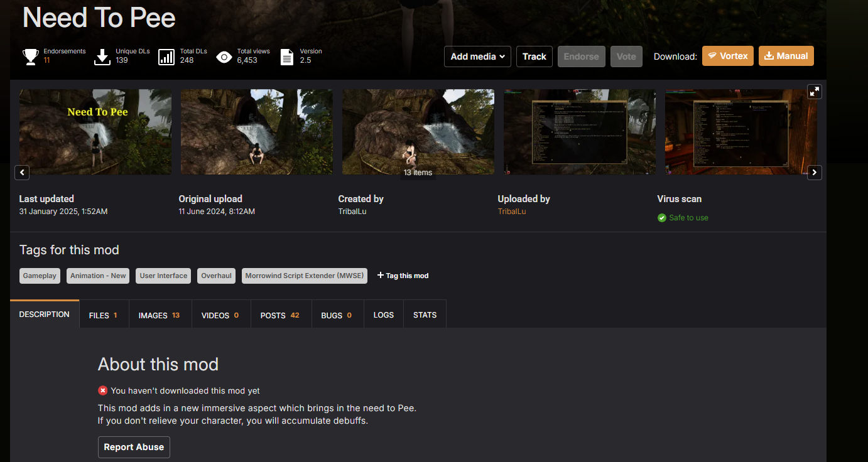Click the Vote button
Screen dimensions: 868x462
tap(626, 56)
